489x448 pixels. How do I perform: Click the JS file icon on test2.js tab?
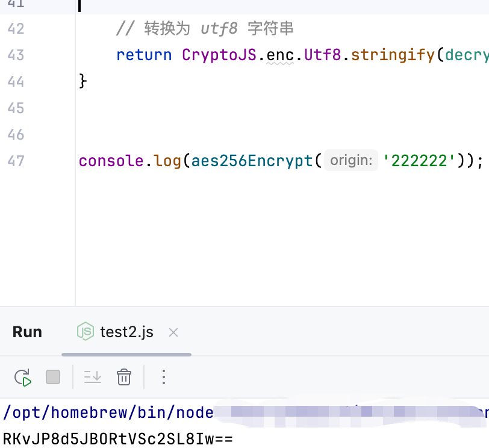(86, 332)
